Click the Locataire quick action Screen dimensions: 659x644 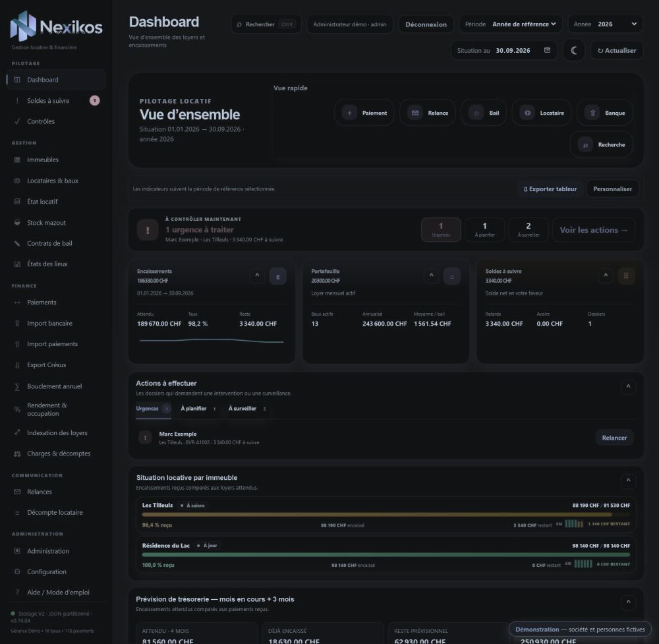click(x=541, y=113)
